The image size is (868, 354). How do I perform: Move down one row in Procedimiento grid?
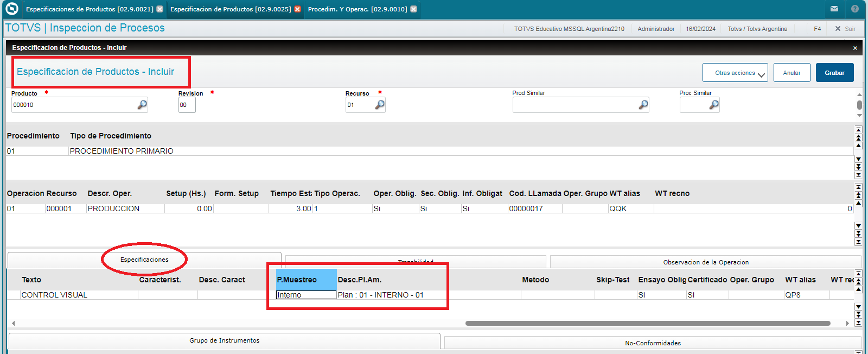858,159
